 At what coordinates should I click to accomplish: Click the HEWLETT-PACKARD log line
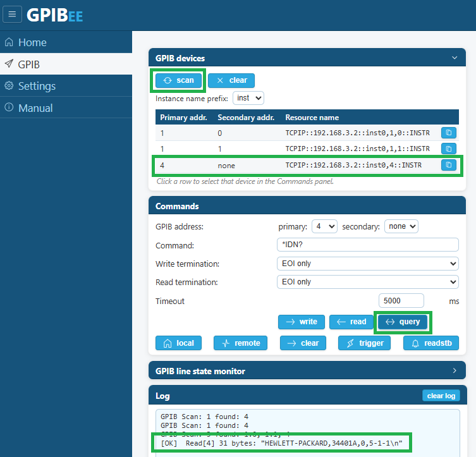[x=281, y=443]
